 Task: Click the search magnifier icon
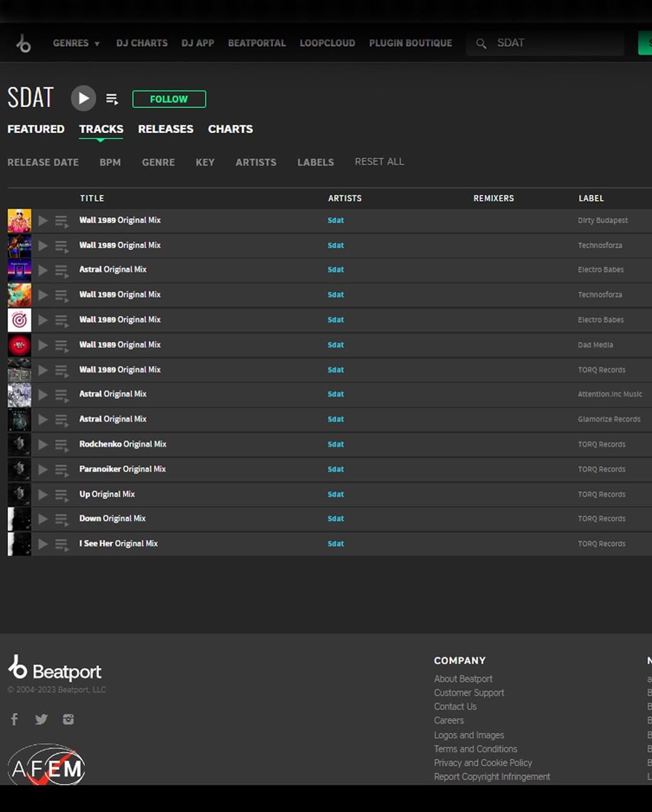tap(481, 43)
